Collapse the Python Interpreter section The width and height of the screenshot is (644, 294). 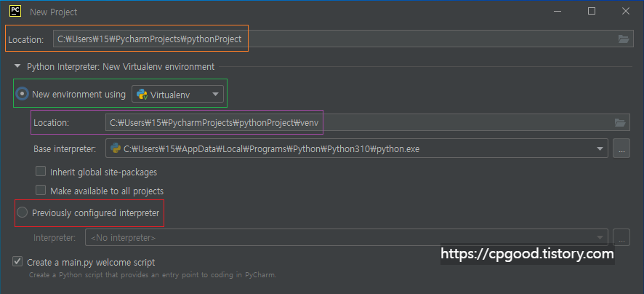click(x=17, y=65)
